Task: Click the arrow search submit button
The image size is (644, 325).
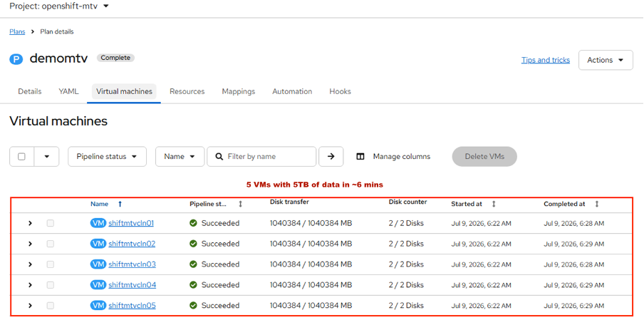Action: pos(331,157)
